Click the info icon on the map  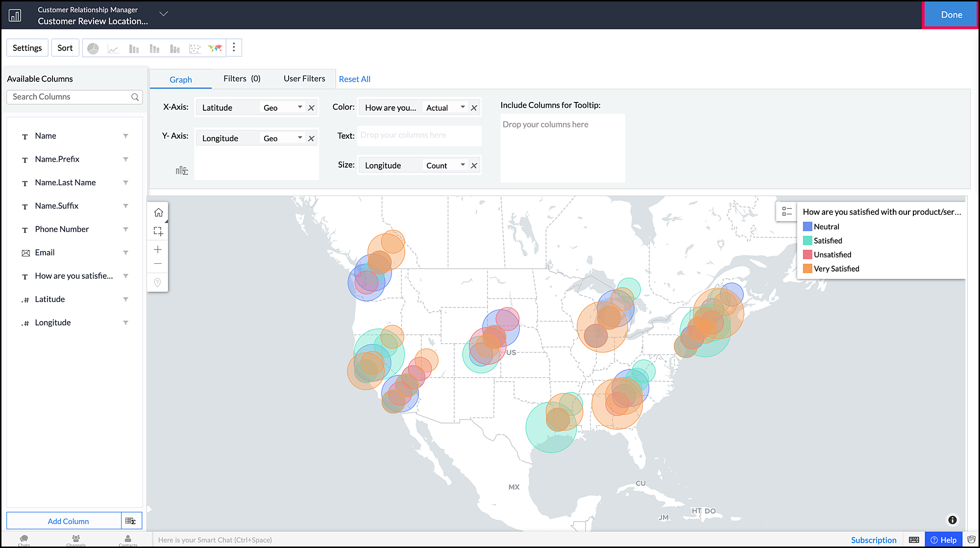(952, 520)
